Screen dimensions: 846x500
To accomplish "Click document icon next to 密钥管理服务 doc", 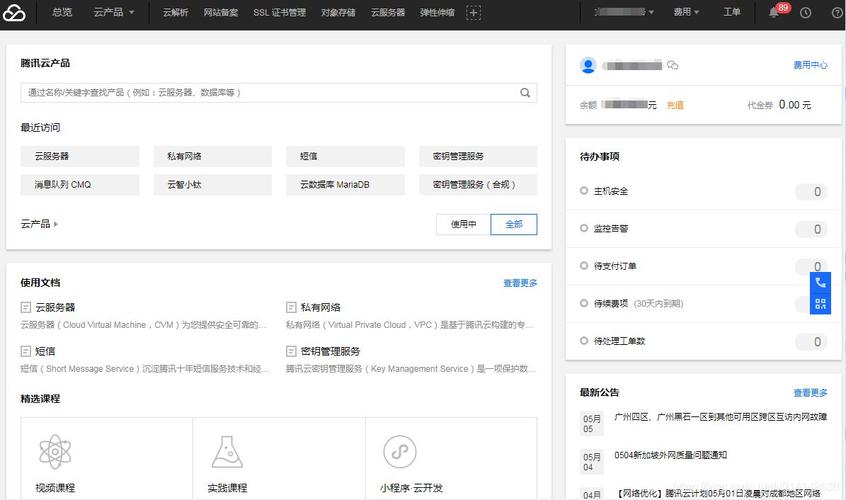I will coord(291,351).
